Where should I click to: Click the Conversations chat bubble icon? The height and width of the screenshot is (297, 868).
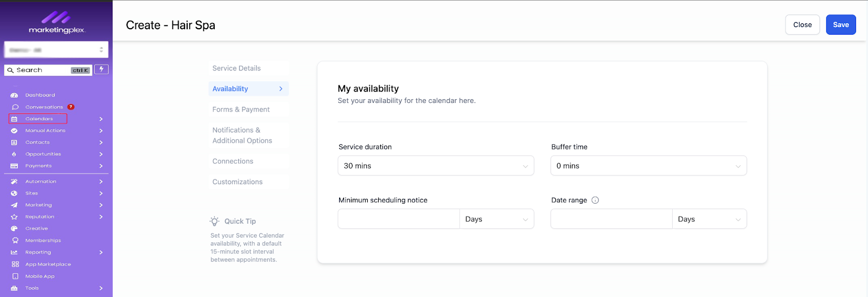pyautogui.click(x=15, y=107)
